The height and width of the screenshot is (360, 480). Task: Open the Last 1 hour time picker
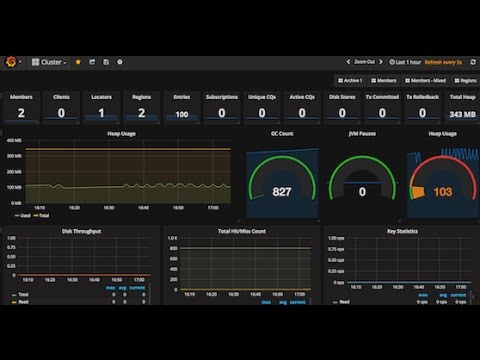(x=405, y=62)
